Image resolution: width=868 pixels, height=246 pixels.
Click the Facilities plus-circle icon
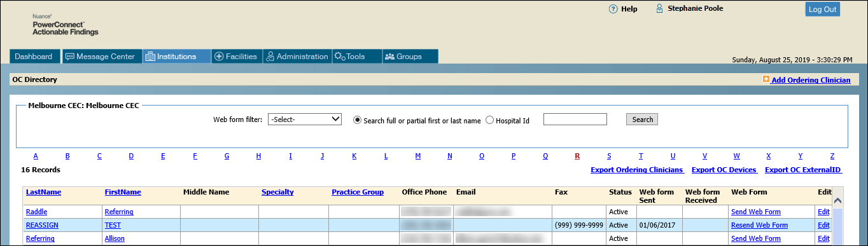pyautogui.click(x=219, y=57)
